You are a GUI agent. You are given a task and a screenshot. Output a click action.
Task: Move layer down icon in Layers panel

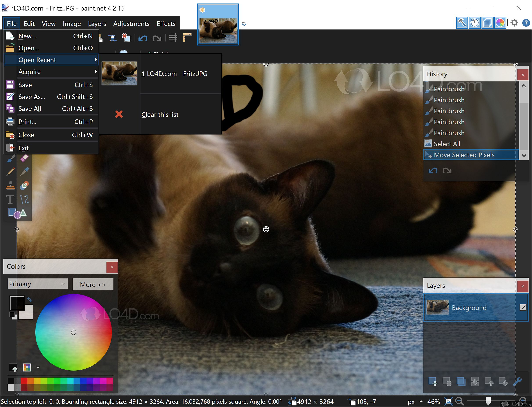[x=503, y=382]
